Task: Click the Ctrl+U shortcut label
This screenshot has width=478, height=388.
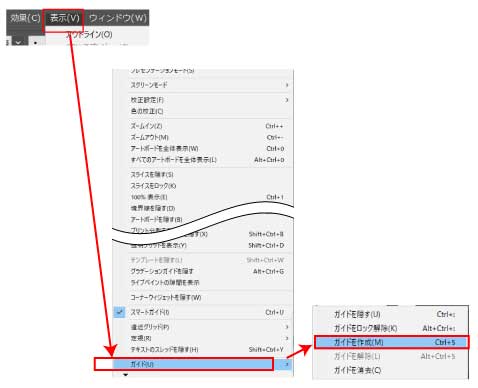Action: (275, 312)
